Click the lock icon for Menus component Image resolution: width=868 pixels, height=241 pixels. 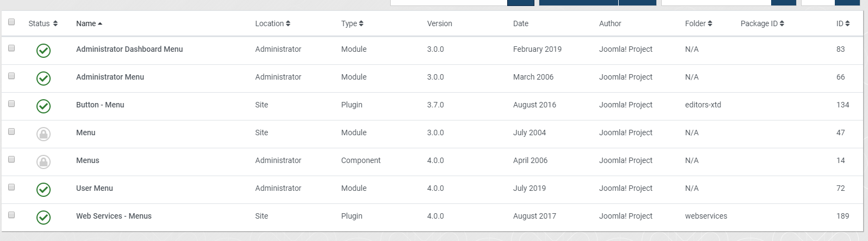click(44, 161)
